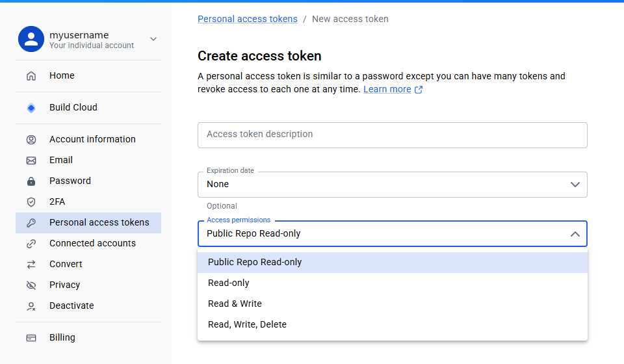Viewport: 624px width, 364px height.
Task: Click the Connected accounts link icon
Action: point(31,244)
